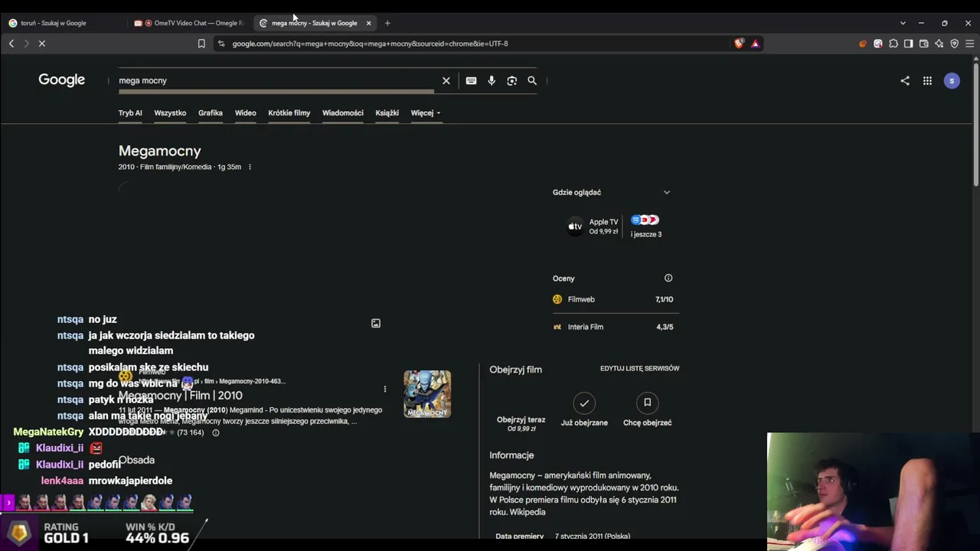Screen dimensions: 980x551
Task: Open the Google account avatar
Action: click(x=952, y=80)
